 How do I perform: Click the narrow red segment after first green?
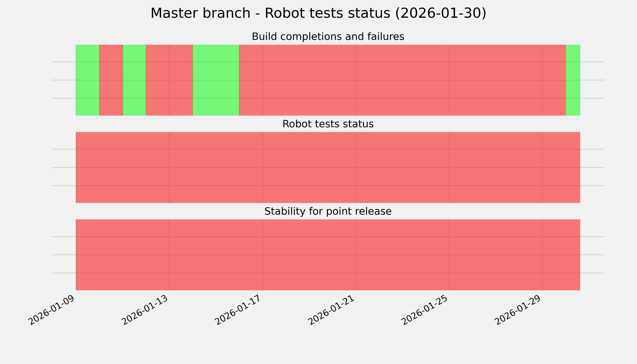[x=111, y=80]
